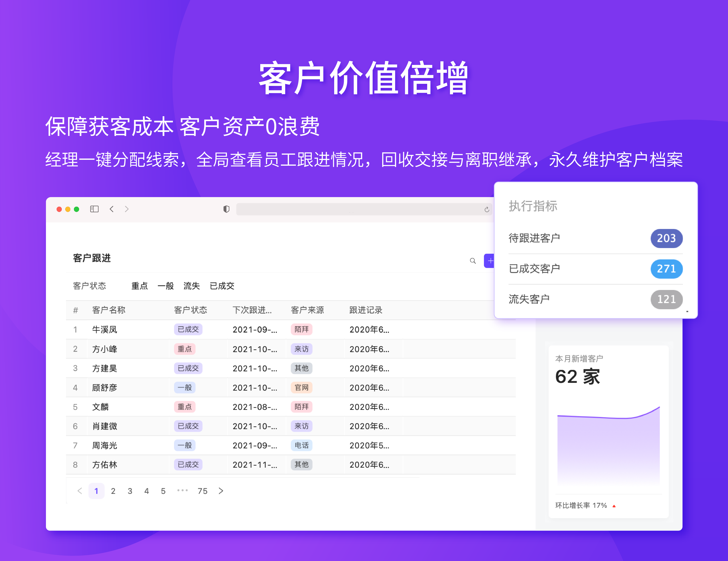The width and height of the screenshot is (728, 561).
Task: Select page 1 in pagination
Action: tap(96, 491)
